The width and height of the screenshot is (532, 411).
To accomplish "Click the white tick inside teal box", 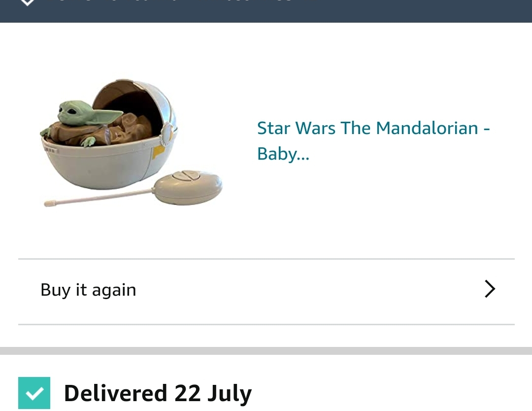I will [34, 393].
